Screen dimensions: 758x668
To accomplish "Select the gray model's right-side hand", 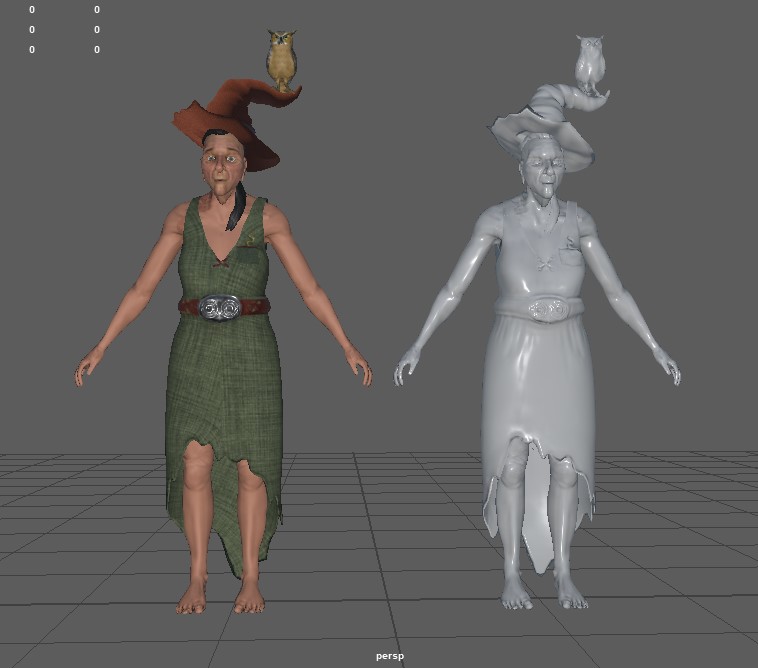I will (x=668, y=368).
